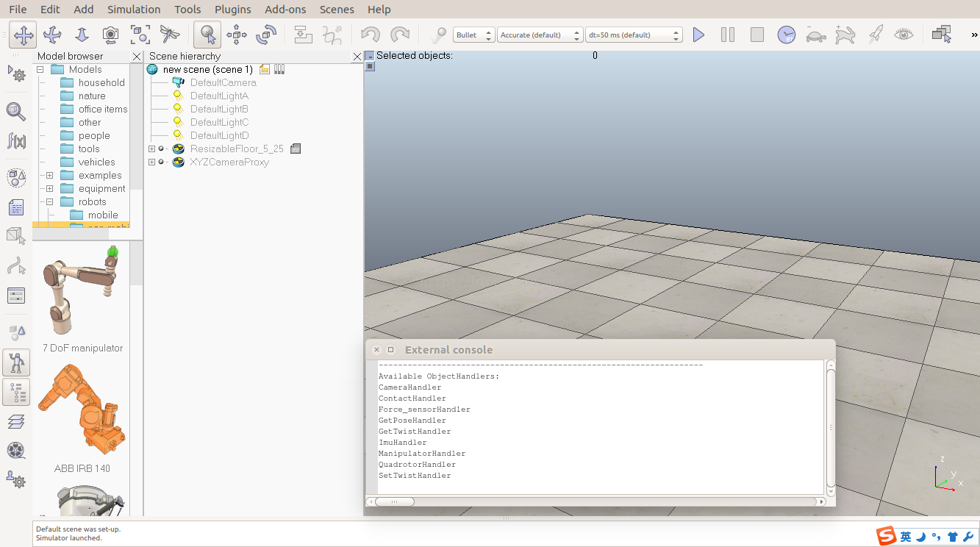Viewport: 980px width, 547px height.
Task: Open user settings sidebar icon
Action: [16, 480]
